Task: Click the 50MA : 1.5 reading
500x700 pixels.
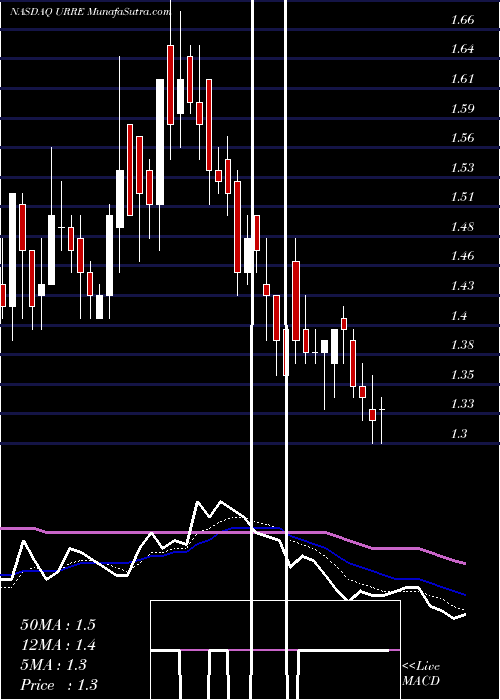Action: click(58, 625)
